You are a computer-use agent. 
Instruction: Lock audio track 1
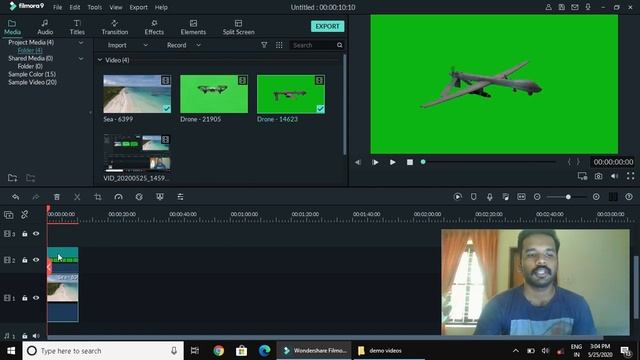(x=24, y=336)
